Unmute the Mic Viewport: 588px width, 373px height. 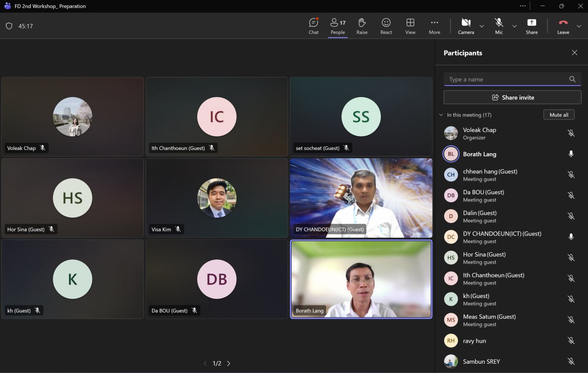click(x=499, y=26)
